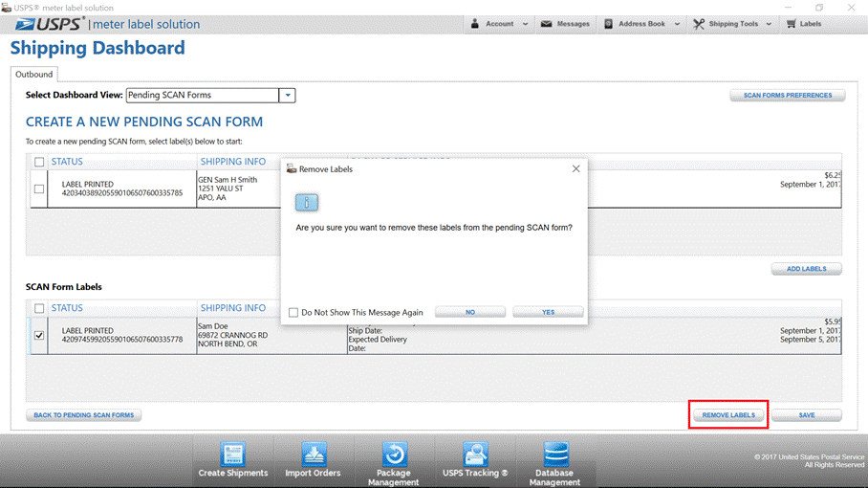Viewport: 868px width, 488px height.
Task: Click the Account person icon
Action: (x=474, y=24)
